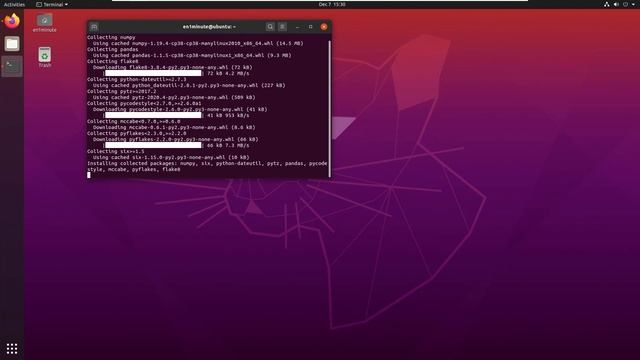
Task: Click the new tab icon in terminal header
Action: (x=94, y=27)
